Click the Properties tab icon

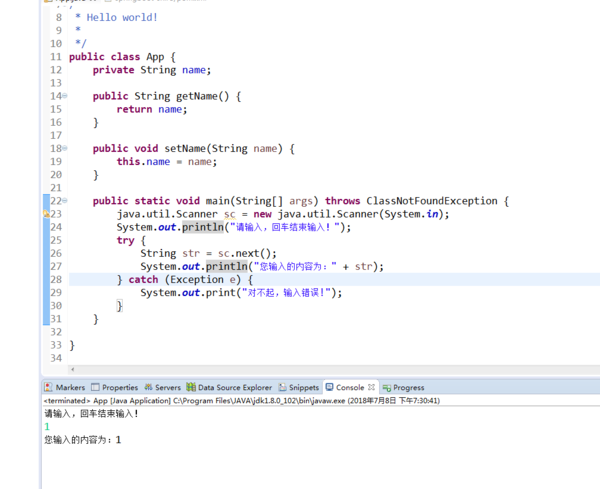pyautogui.click(x=95, y=387)
